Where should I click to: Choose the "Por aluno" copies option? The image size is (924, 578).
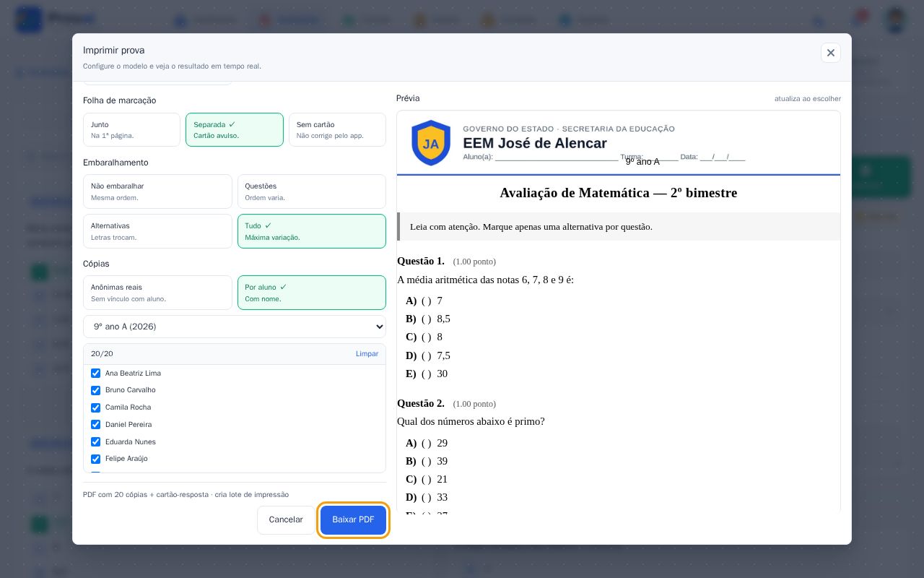pos(312,293)
